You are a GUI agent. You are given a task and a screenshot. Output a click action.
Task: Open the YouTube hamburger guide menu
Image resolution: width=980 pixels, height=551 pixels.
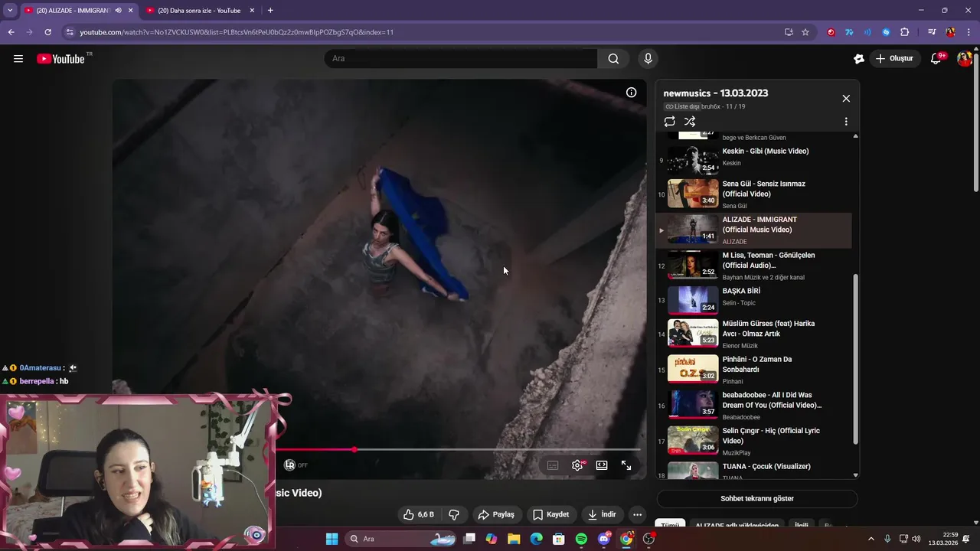point(18,59)
